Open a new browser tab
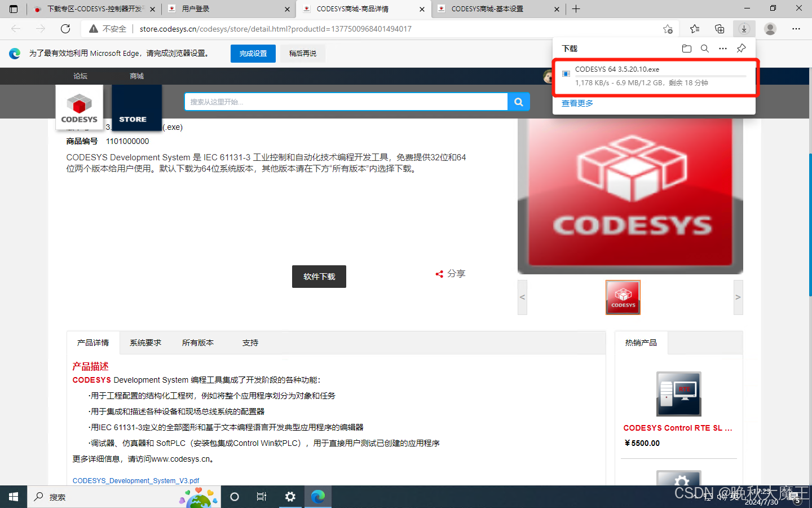Screen dimensions: 812x508 pos(576,9)
